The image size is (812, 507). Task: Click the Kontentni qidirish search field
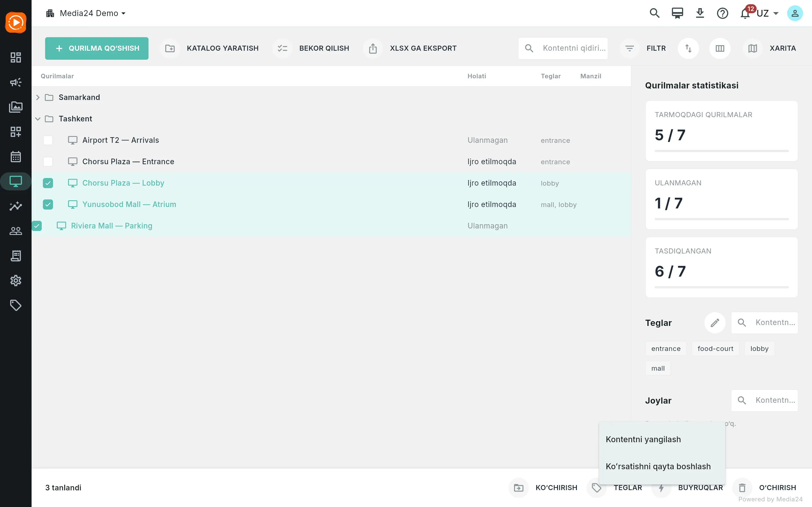pyautogui.click(x=563, y=48)
